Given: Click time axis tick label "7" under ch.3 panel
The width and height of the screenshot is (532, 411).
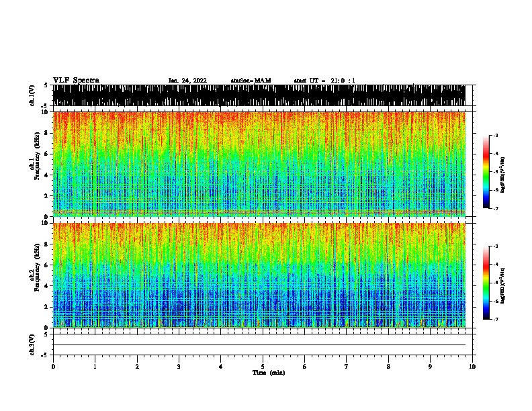Looking at the screenshot, I should 347,367.
